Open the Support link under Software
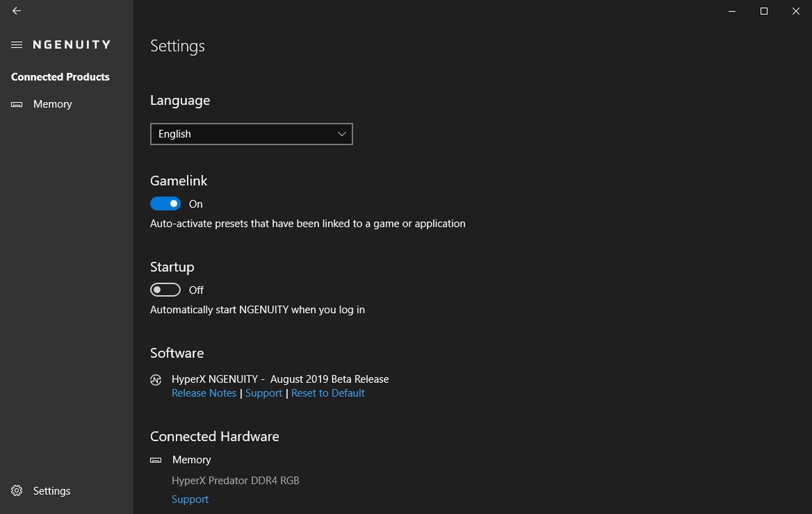 coord(264,393)
